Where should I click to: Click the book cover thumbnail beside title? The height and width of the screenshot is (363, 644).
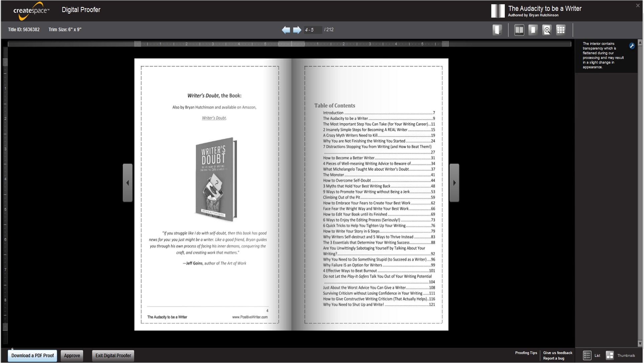(x=498, y=11)
